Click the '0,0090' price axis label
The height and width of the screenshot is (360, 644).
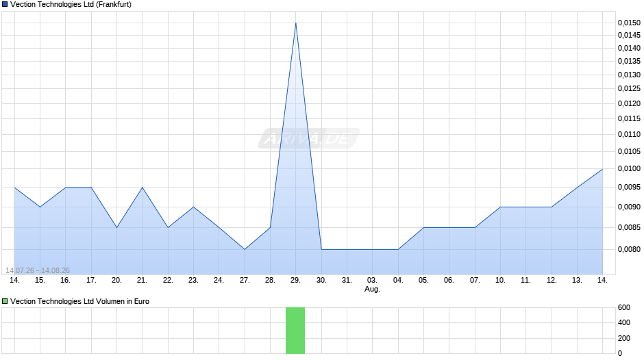coord(629,207)
